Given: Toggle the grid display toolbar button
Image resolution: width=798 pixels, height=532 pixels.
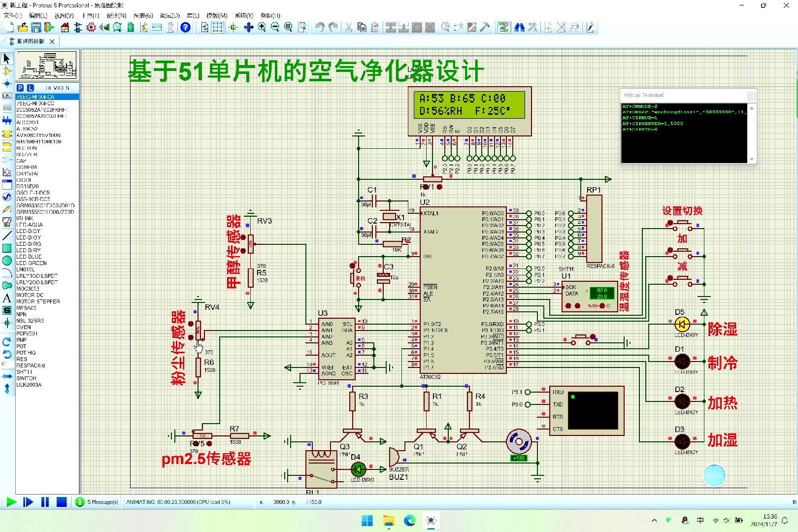Looking at the screenshot, I should pos(217,28).
